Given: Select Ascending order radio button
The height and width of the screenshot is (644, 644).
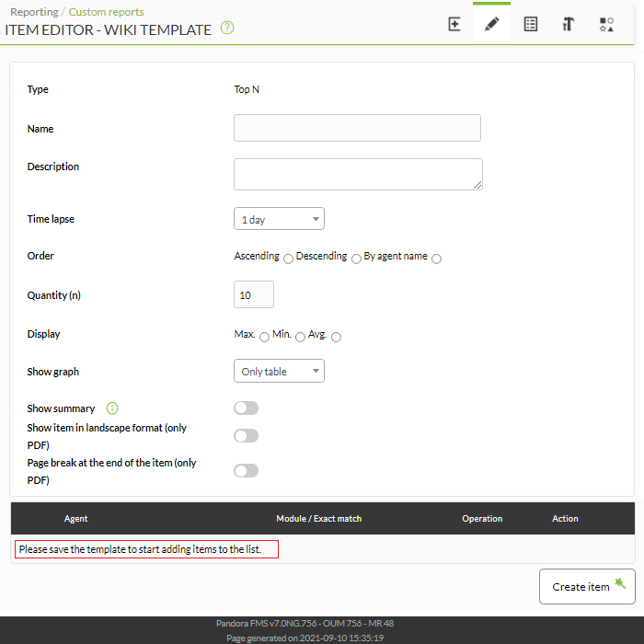Looking at the screenshot, I should click(288, 259).
